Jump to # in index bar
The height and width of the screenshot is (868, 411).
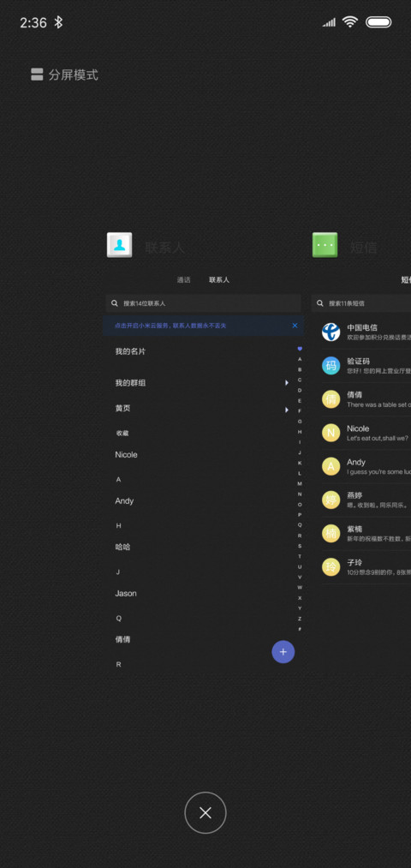(300, 629)
